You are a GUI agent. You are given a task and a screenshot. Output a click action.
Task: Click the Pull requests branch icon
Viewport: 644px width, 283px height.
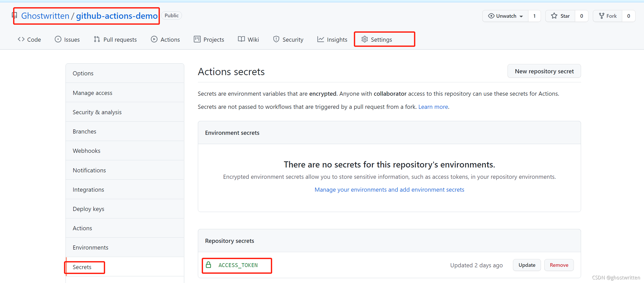(x=97, y=39)
